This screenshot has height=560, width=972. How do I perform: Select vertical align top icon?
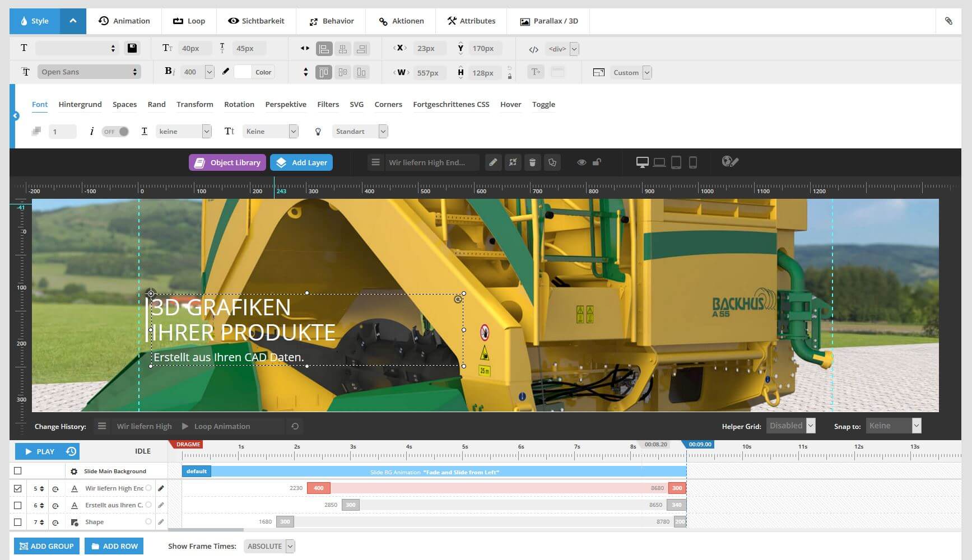coord(324,72)
